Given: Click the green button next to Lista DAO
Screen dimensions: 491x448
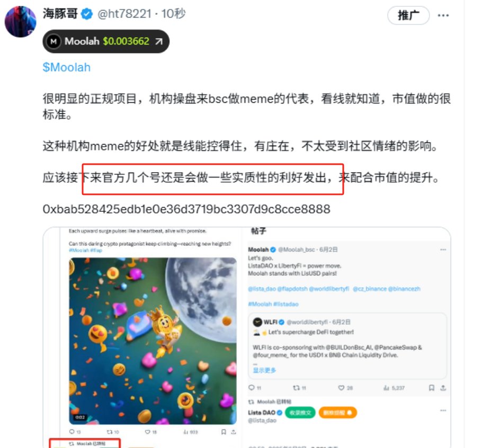Looking at the screenshot, I should (300, 413).
